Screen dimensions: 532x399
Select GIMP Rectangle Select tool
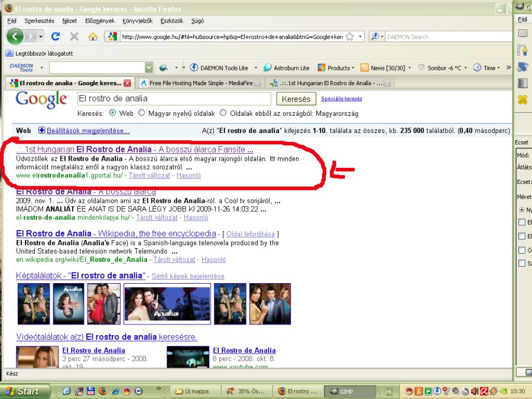click(523, 33)
